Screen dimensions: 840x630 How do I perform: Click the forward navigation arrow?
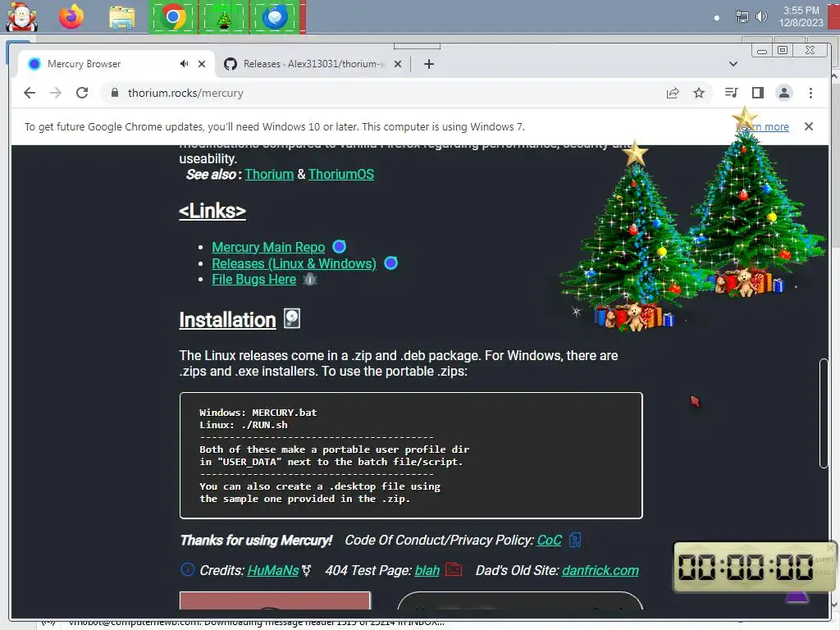click(56, 93)
